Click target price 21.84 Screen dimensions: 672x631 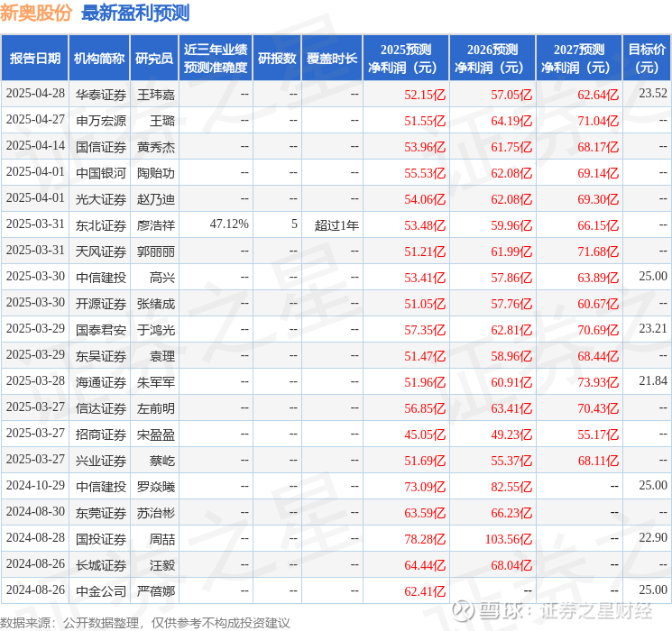click(x=653, y=380)
